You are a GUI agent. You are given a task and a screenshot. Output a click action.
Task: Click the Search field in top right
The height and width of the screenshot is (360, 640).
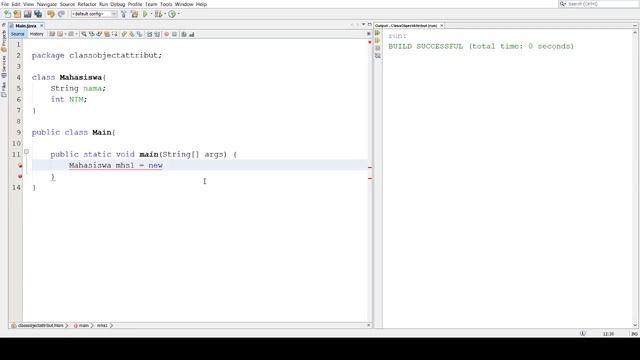pyautogui.click(x=598, y=4)
